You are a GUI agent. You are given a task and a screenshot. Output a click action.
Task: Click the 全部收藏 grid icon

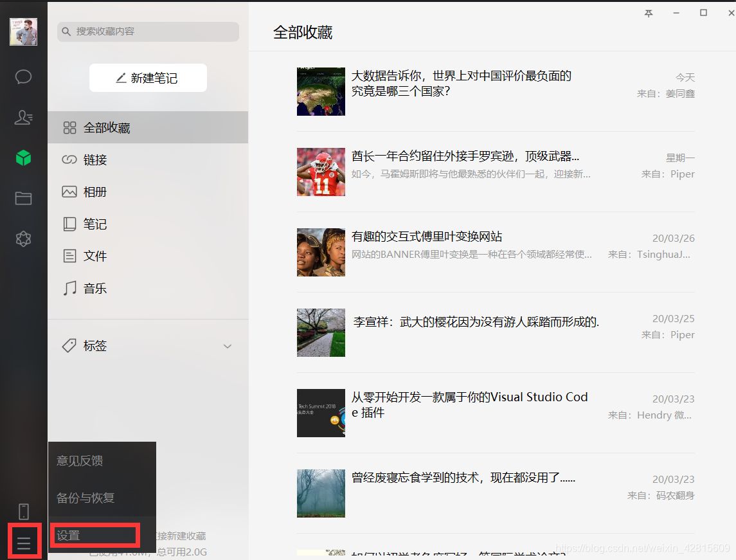point(69,128)
